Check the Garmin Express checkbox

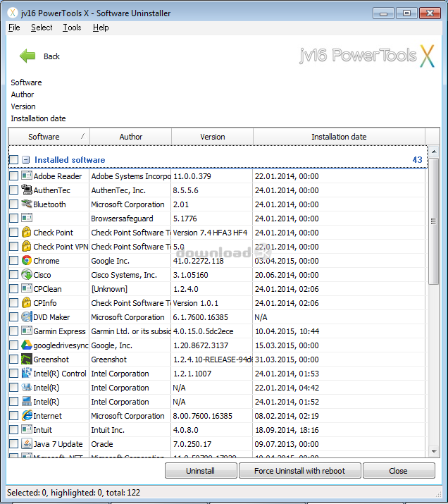click(x=14, y=331)
